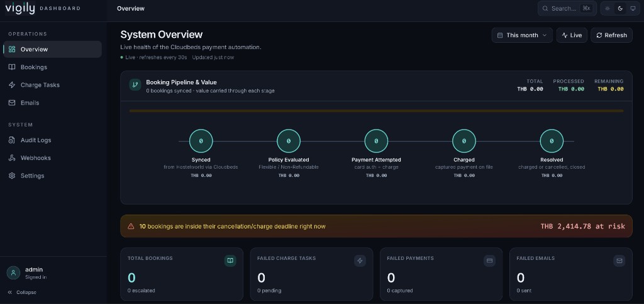
Task: Click the Booking Pipeline branch icon
Action: click(135, 84)
